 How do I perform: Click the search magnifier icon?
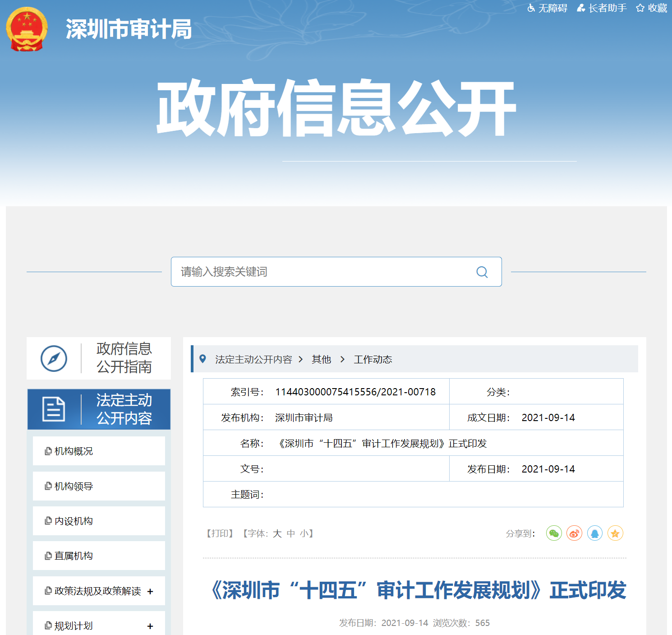pos(482,272)
